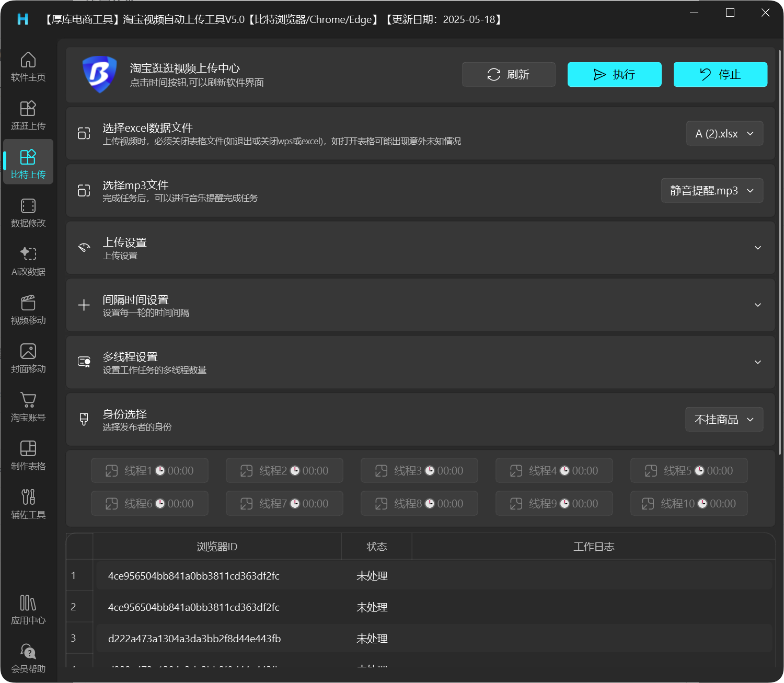Click the 线程10 timer button
The width and height of the screenshot is (784, 683).
[x=689, y=503]
